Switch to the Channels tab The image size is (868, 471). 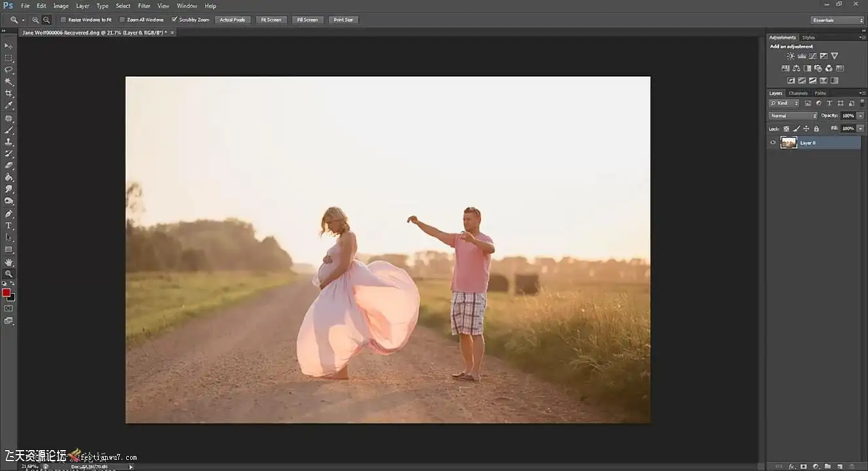(797, 94)
